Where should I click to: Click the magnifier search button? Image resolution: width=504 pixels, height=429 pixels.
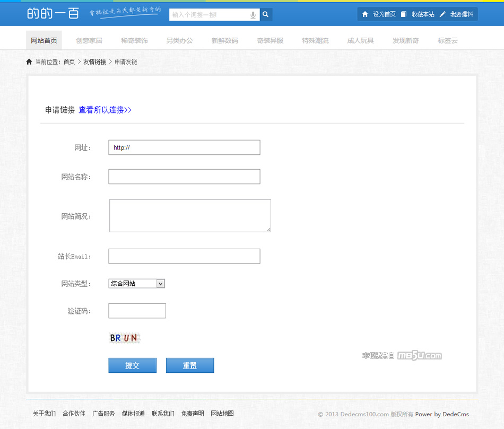coord(266,15)
